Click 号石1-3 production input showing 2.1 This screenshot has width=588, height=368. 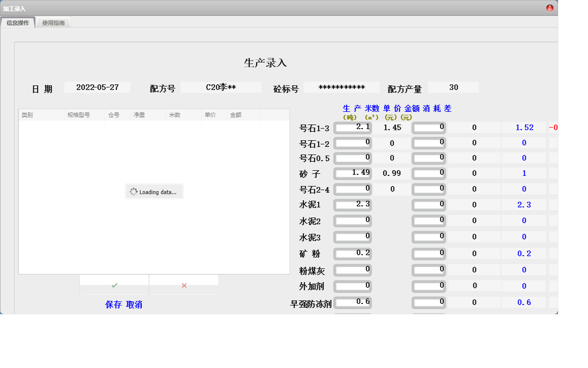tap(353, 128)
